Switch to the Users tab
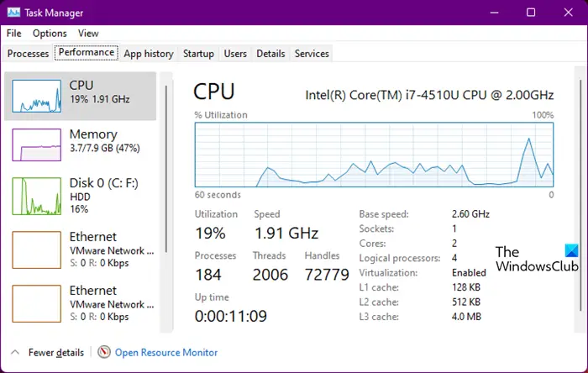588x373 pixels. 235,54
